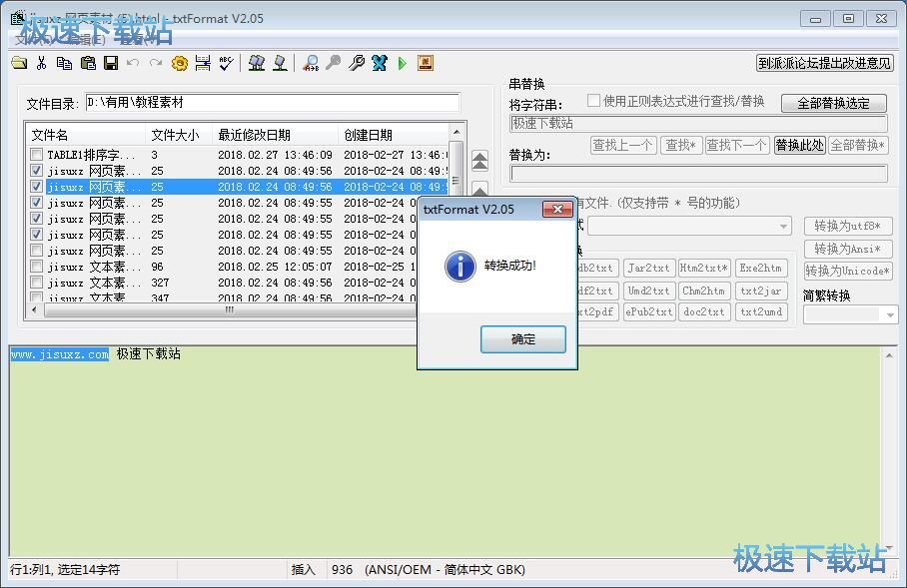The image size is (907, 588).
Task: Click 全部替换选定 button
Action: [x=833, y=104]
